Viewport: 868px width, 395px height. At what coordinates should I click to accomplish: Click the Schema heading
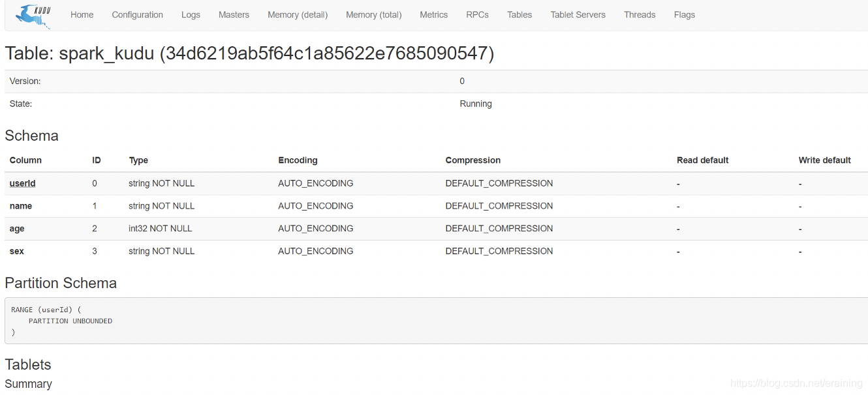click(x=31, y=136)
